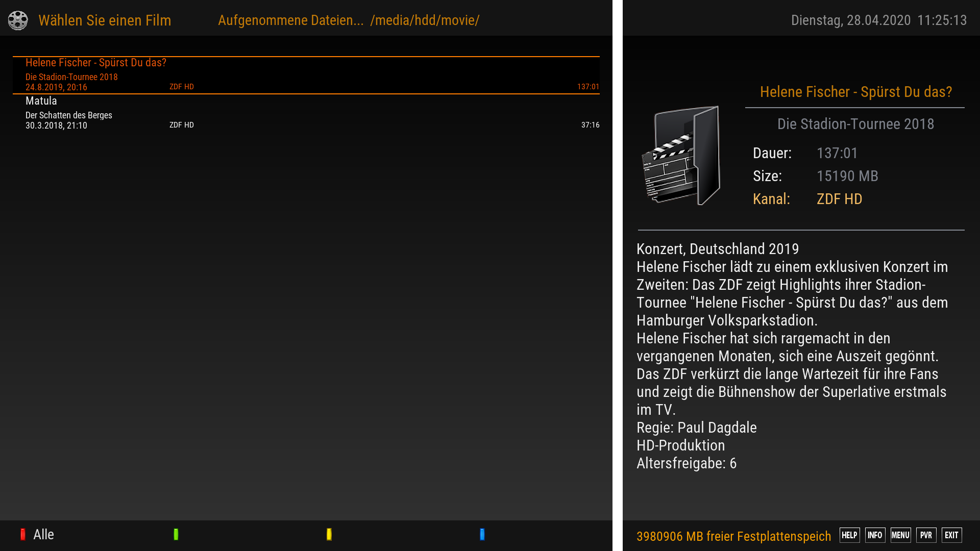Image resolution: width=980 pixels, height=551 pixels.
Task: Select the 'Alle' filter label
Action: coord(43,534)
